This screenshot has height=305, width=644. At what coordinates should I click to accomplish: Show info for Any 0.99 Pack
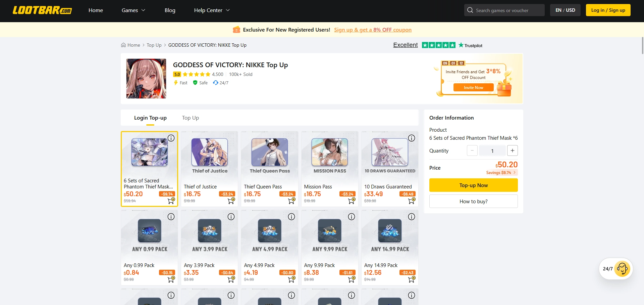[171, 217]
